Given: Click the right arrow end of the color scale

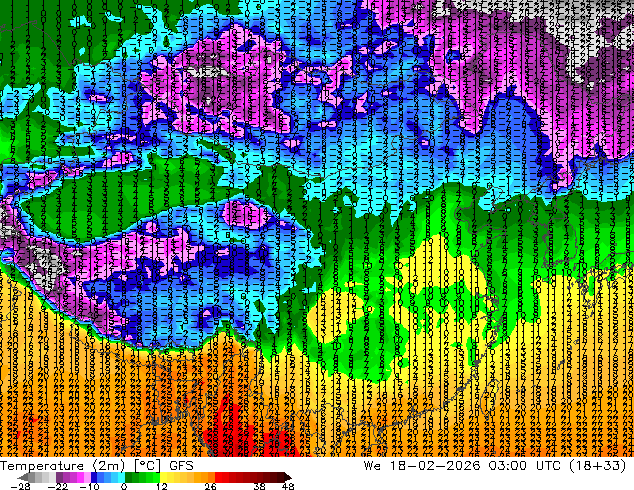Looking at the screenshot, I should point(287,477).
